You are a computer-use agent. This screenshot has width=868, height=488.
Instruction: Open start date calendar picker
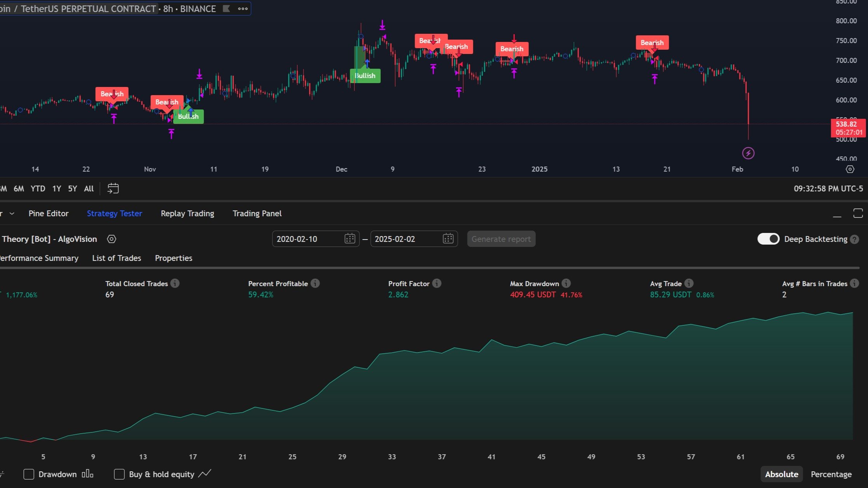[350, 239]
